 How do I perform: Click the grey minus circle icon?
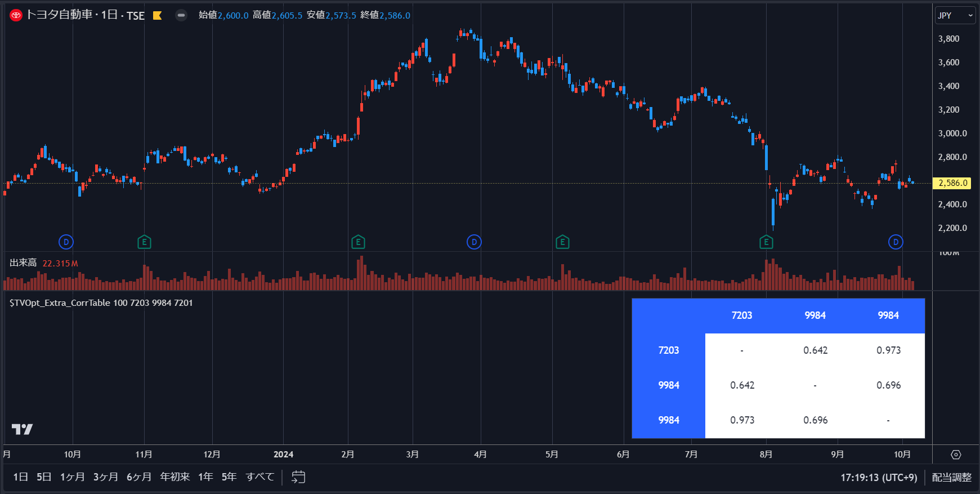(181, 15)
